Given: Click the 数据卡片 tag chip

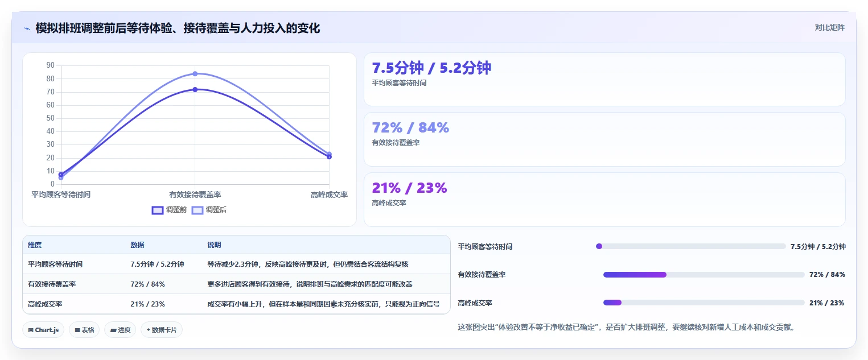Looking at the screenshot, I should 162,330.
